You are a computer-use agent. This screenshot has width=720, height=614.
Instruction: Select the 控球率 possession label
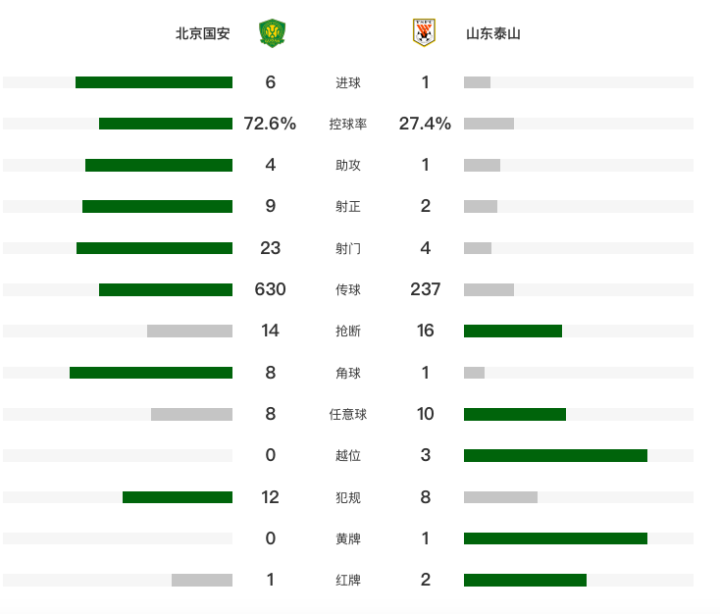[x=348, y=124]
